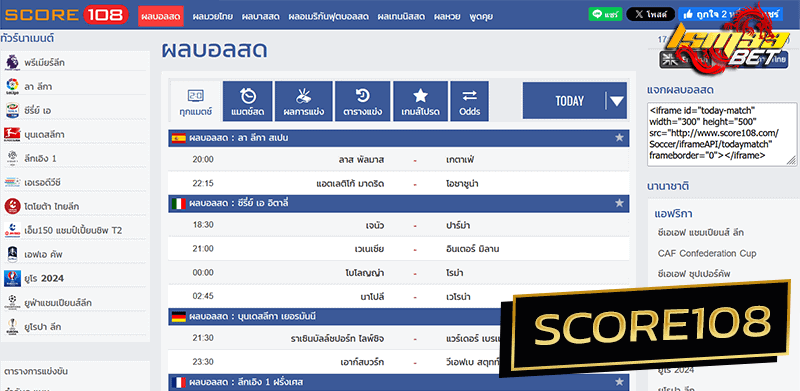The width and height of the screenshot is (800, 391).
Task: Open the live matches clock icon tab
Action: 247,101
